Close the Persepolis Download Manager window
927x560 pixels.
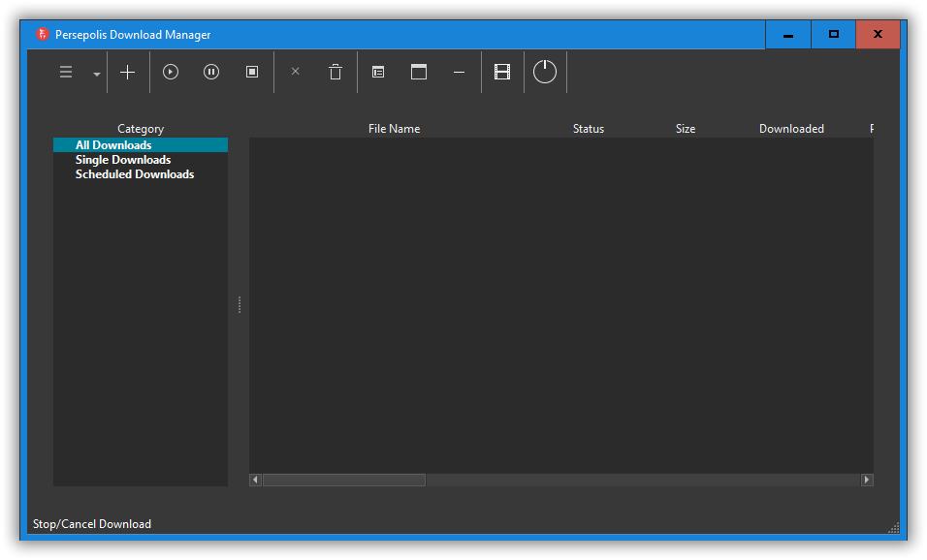878,34
